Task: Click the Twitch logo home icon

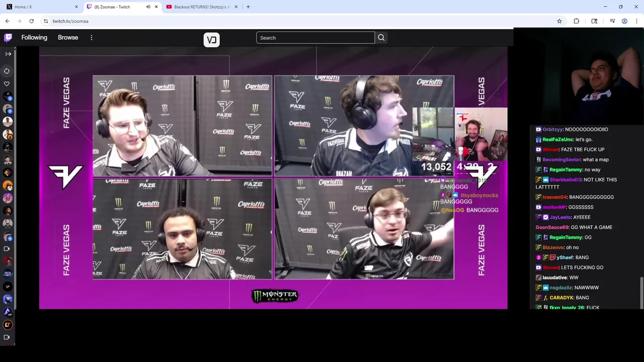Action: 8,38
